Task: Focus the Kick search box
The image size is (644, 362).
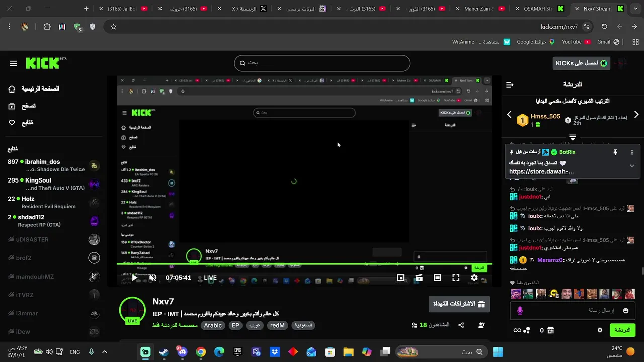Action: pos(322,63)
